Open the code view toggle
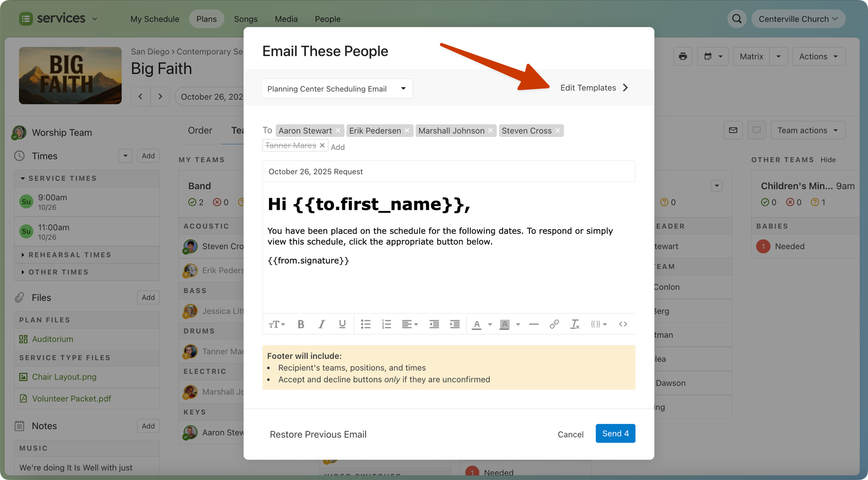 pyautogui.click(x=623, y=324)
